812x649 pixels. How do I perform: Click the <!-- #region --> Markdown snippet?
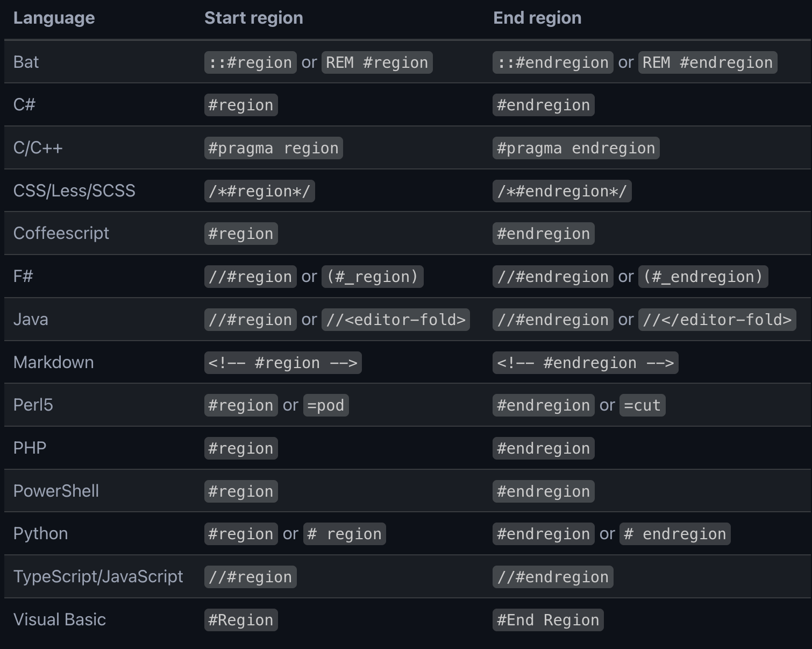282,363
